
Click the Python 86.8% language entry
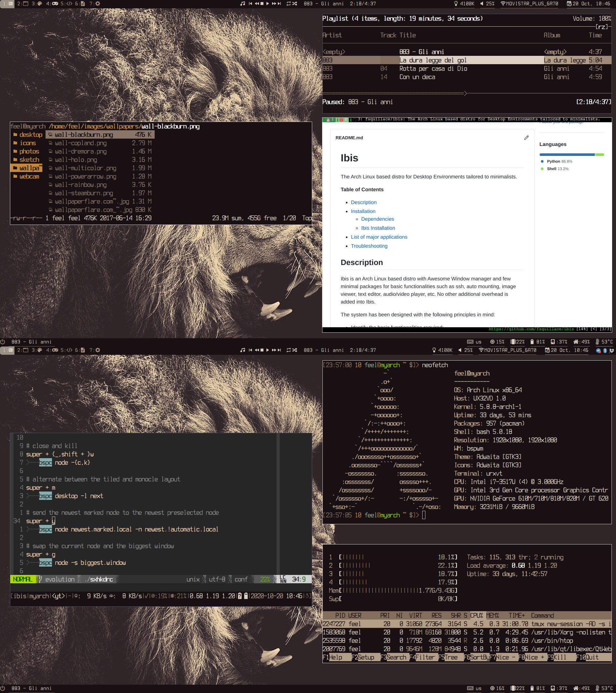tap(556, 161)
